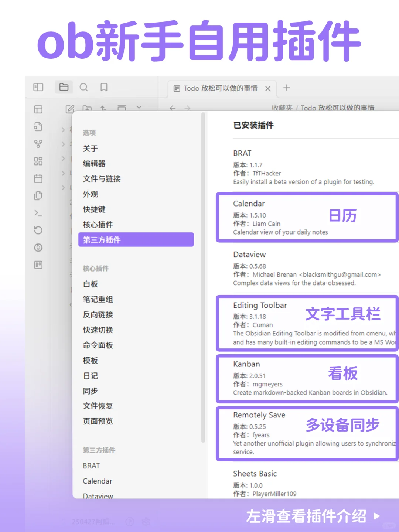The height and width of the screenshot is (532, 399).
Task: Open the smiley emoji icon in the ribbon
Action: pos(38,248)
